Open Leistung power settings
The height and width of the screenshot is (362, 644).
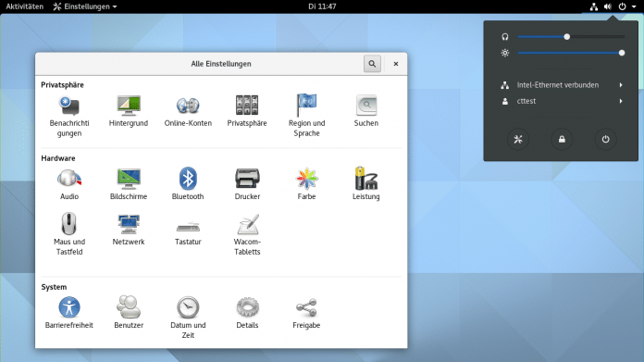click(365, 184)
